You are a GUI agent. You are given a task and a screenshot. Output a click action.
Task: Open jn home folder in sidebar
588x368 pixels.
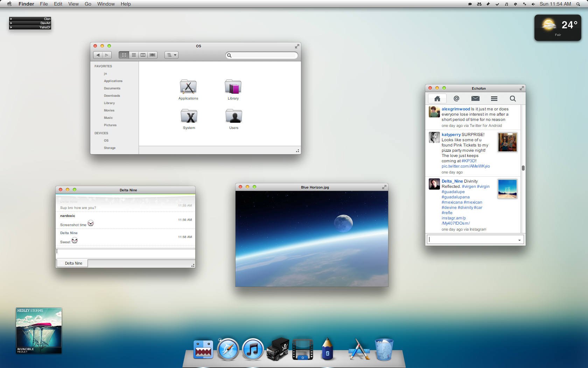point(105,74)
